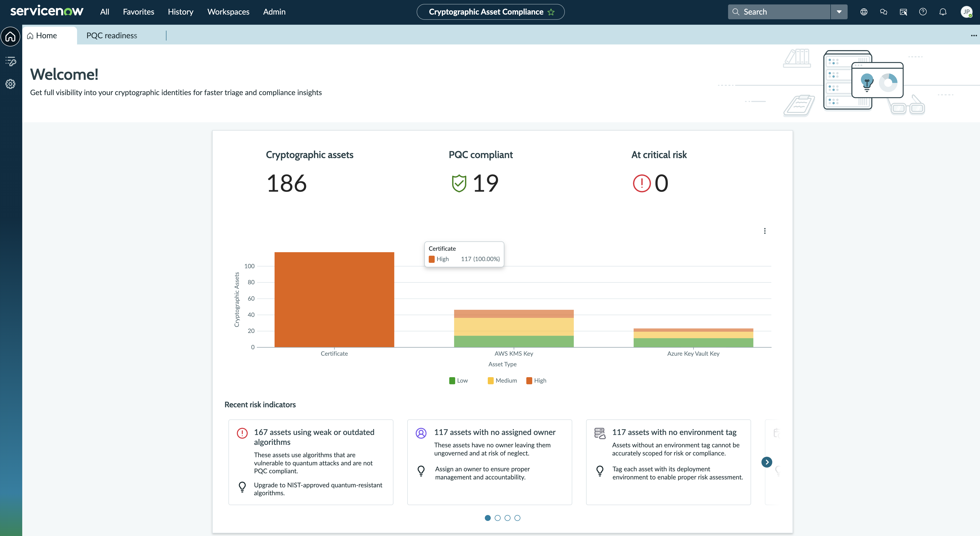Open the All menu
Viewport: 980px width, 536px height.
point(105,12)
